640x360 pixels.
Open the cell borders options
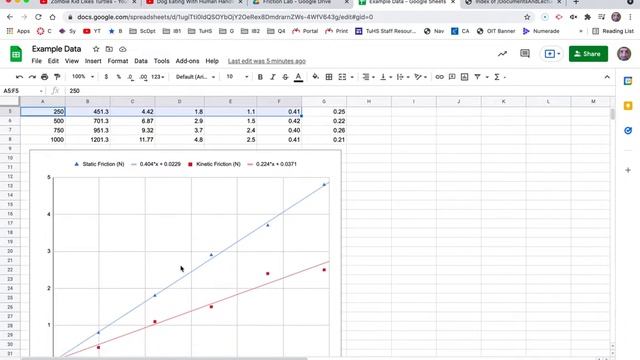click(329, 77)
